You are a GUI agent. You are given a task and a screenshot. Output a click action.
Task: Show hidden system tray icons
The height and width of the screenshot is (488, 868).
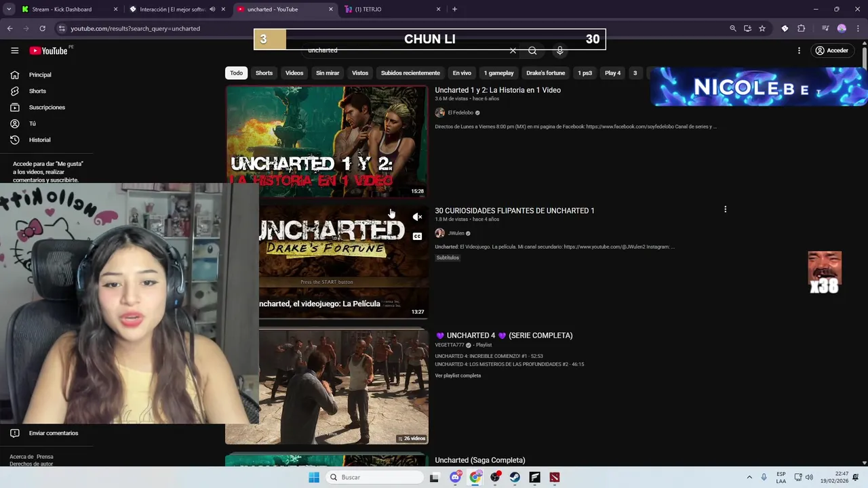tap(749, 477)
